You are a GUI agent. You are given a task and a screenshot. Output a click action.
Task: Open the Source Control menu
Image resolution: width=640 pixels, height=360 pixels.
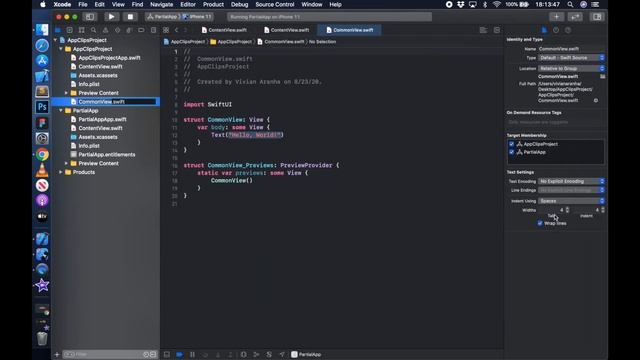[x=275, y=4]
